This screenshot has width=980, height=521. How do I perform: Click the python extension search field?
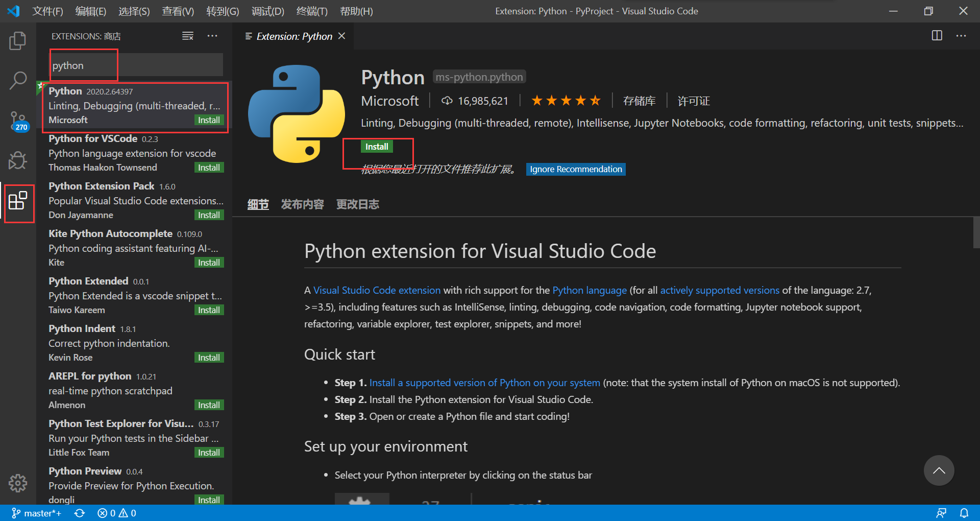[136, 65]
